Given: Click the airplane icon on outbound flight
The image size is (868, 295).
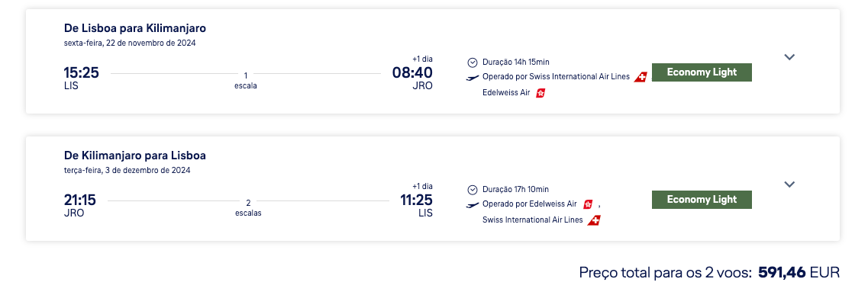Looking at the screenshot, I should pyautogui.click(x=473, y=77).
